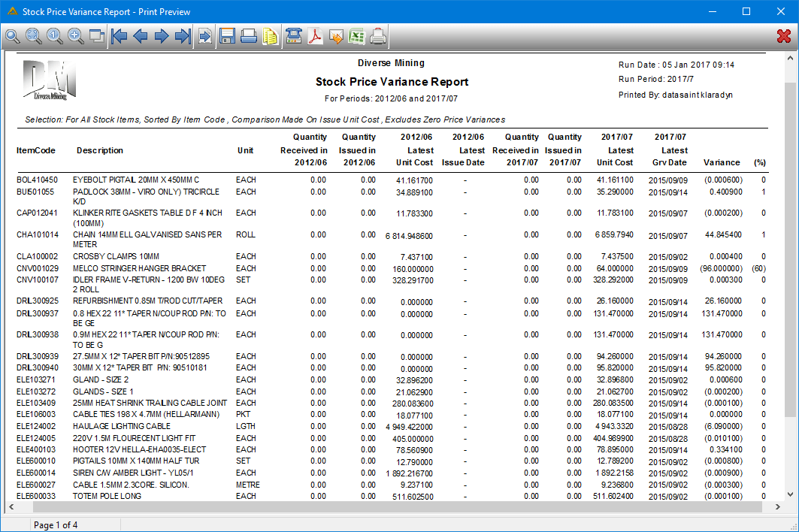Click the zoom in plus magnifier

(x=75, y=36)
